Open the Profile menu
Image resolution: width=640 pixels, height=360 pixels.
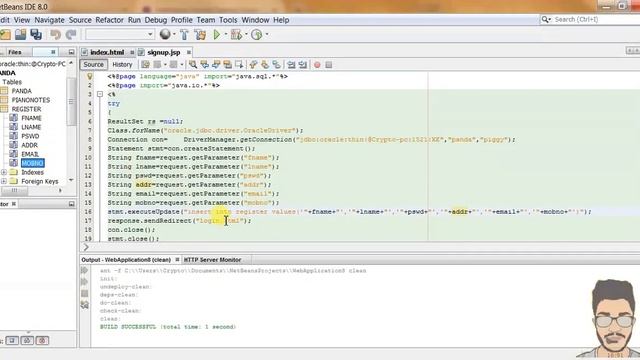[182, 20]
